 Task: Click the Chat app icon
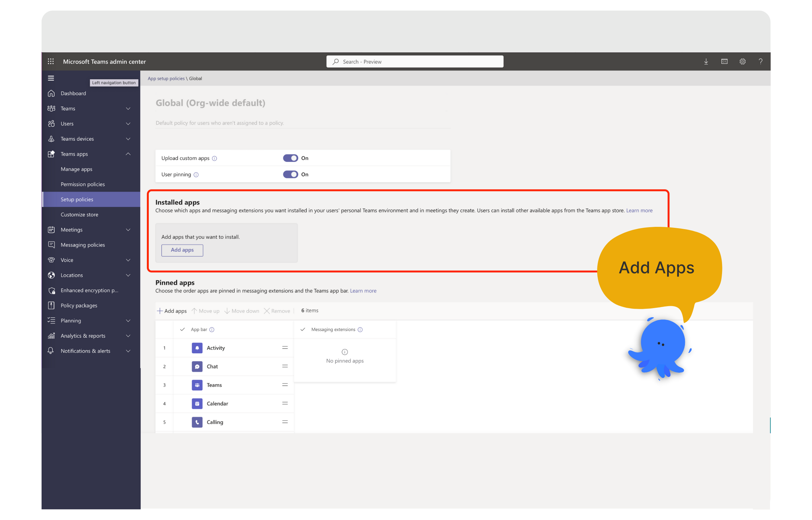point(197,366)
